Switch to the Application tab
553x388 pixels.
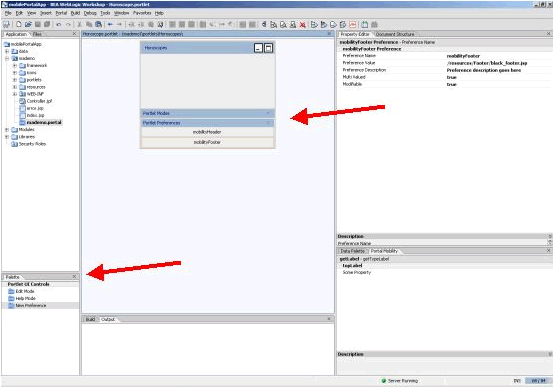pos(16,34)
